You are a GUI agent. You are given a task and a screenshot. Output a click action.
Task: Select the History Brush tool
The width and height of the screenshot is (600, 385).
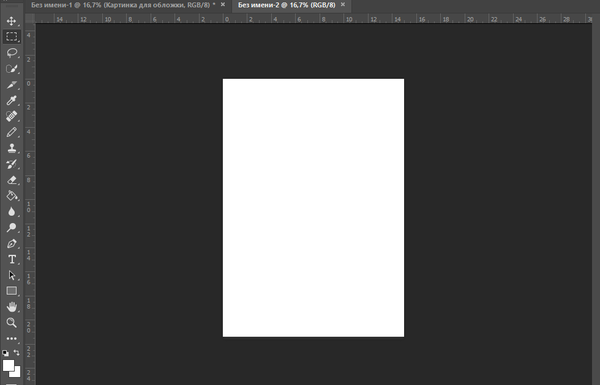[11, 164]
